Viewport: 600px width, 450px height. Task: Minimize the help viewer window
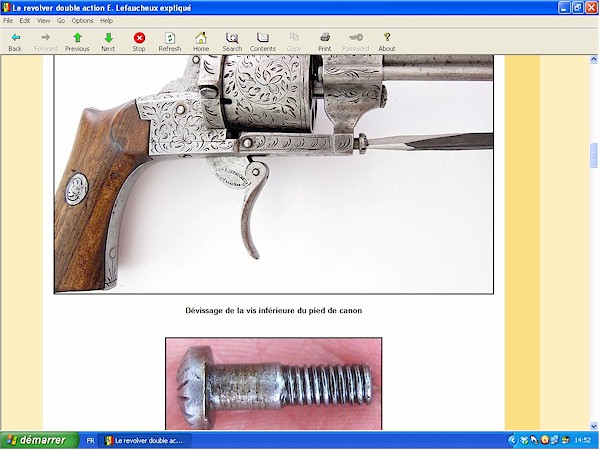pyautogui.click(x=564, y=8)
